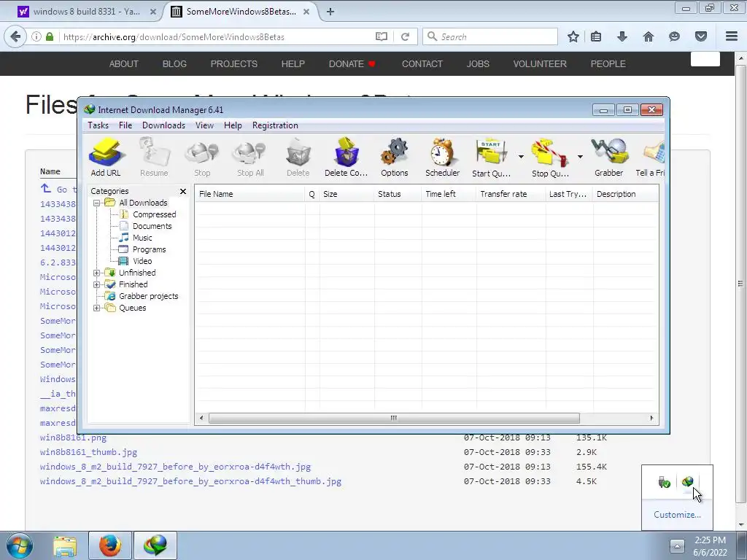Click Safely Remove Hardware tray icon
This screenshot has width=747, height=560.
[664, 482]
